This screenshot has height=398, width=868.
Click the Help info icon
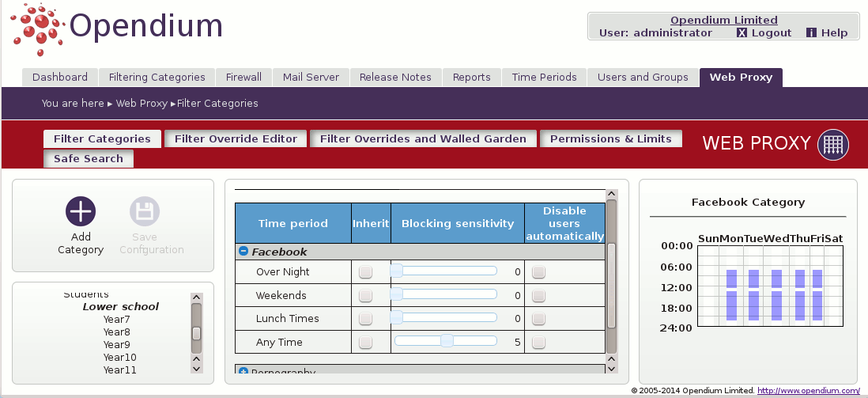pyautogui.click(x=812, y=32)
